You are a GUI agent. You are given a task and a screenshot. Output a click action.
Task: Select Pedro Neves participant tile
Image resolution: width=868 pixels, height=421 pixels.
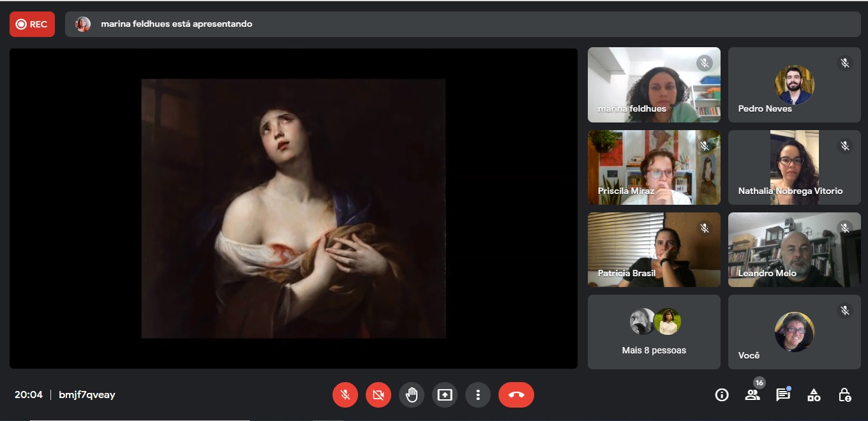pos(795,85)
